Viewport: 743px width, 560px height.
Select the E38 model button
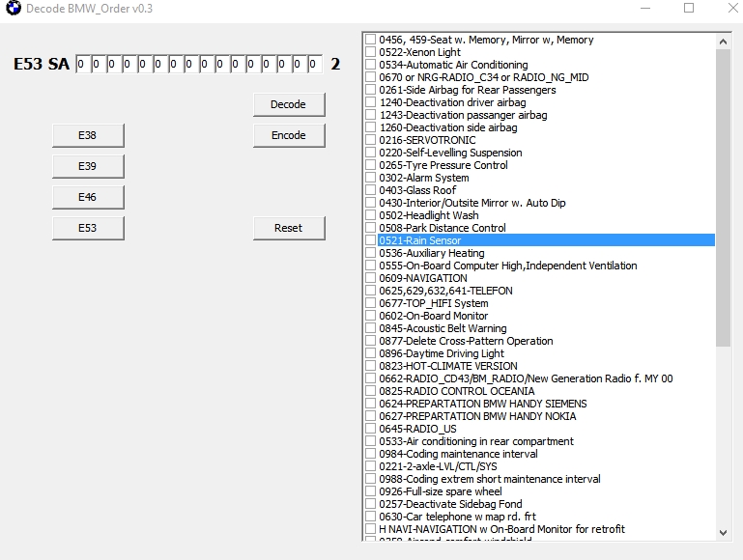(88, 135)
